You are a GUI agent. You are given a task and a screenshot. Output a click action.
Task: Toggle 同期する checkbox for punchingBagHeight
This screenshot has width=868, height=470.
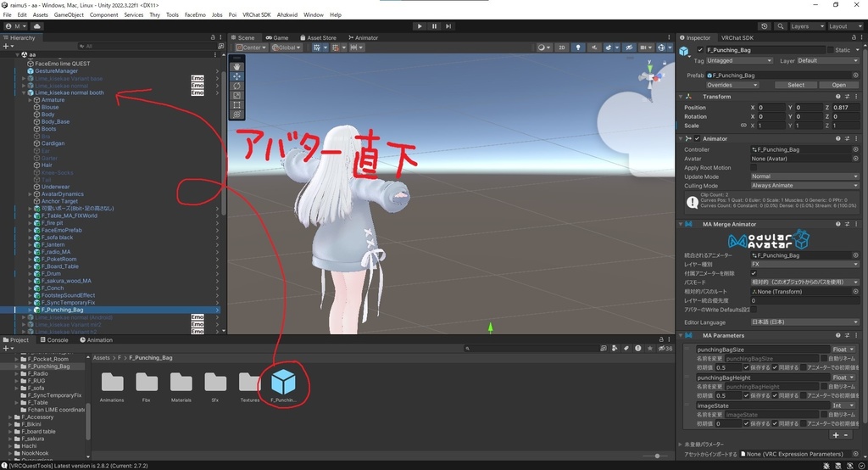[775, 395]
